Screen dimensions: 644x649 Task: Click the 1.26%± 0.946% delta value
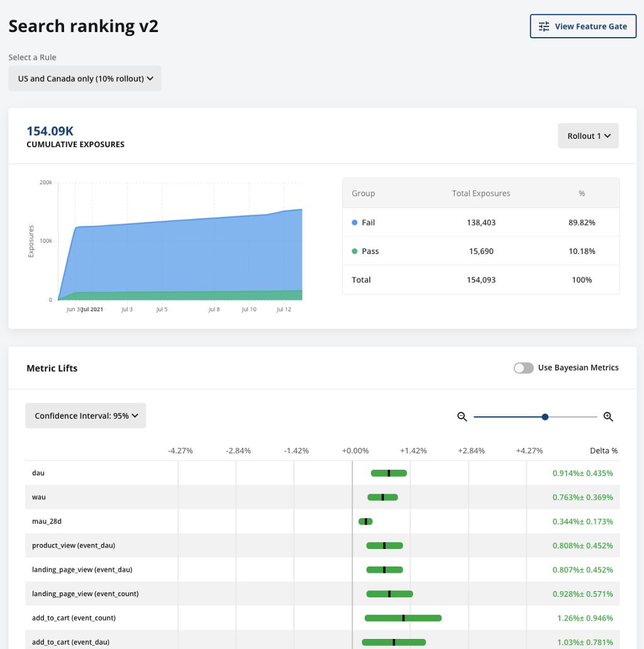[585, 618]
